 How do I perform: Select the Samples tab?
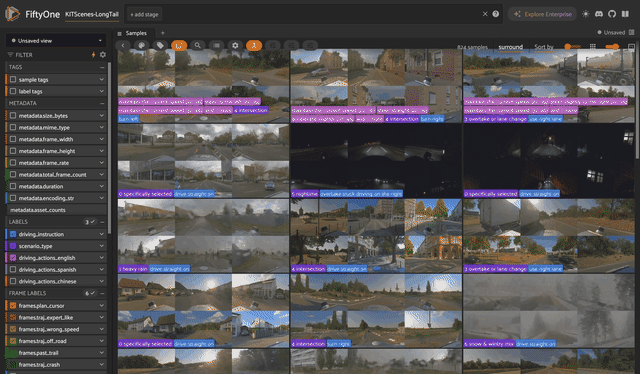pos(136,33)
